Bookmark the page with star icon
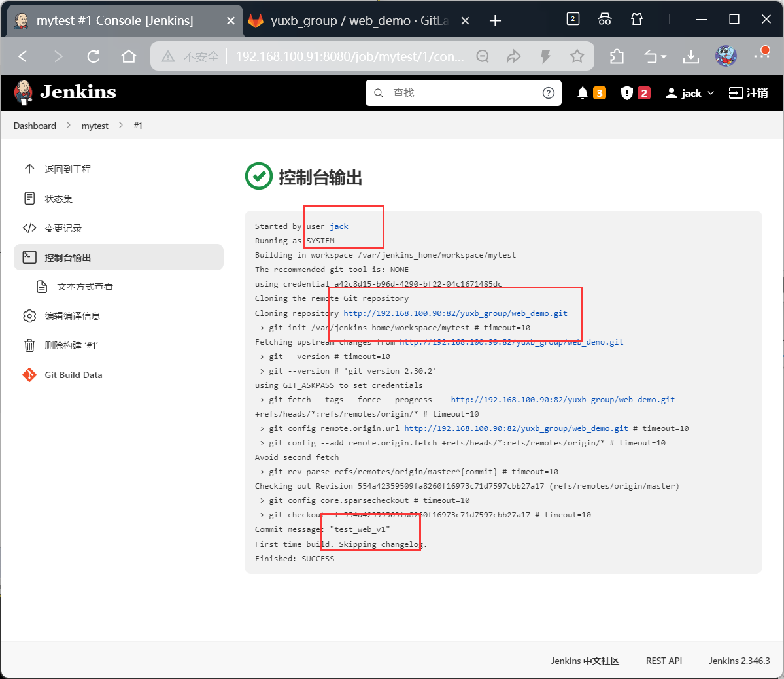This screenshot has width=784, height=679. click(577, 56)
